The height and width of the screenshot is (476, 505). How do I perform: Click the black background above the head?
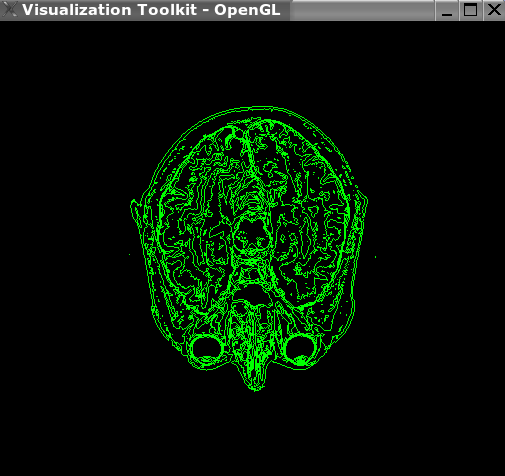click(253, 63)
